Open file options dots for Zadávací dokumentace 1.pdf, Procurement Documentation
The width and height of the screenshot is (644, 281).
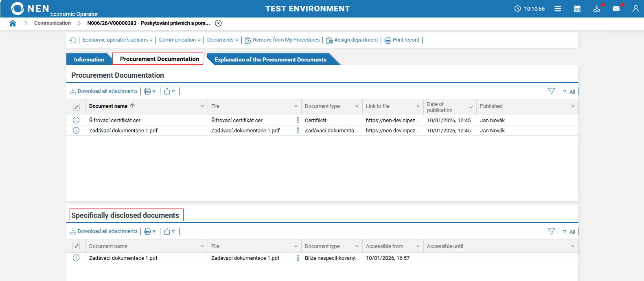tap(298, 130)
